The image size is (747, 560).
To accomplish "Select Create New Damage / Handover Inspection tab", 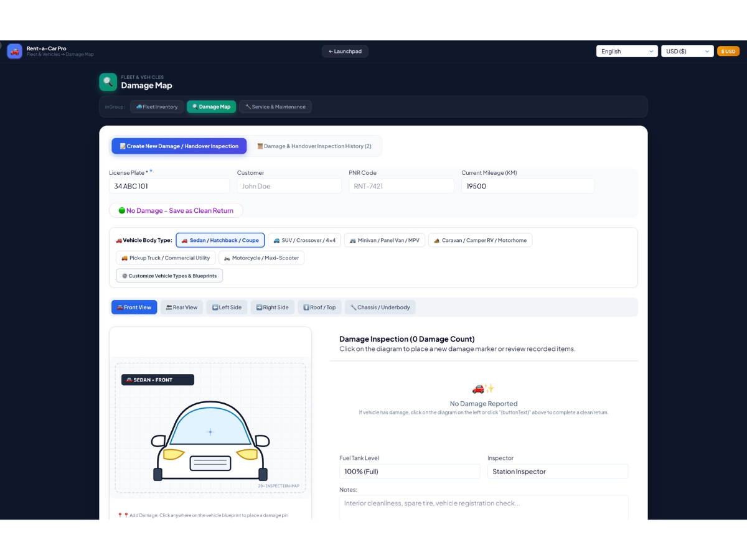I will coord(179,146).
